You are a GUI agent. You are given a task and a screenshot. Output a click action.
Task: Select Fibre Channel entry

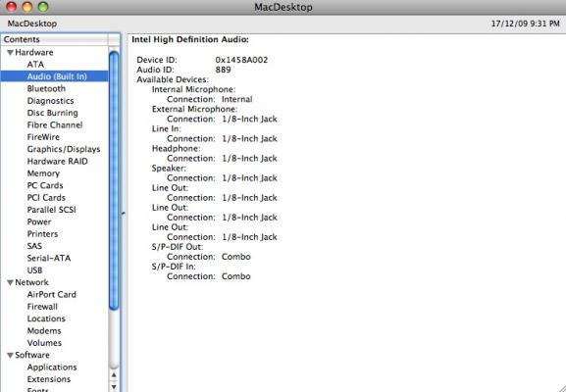click(55, 124)
